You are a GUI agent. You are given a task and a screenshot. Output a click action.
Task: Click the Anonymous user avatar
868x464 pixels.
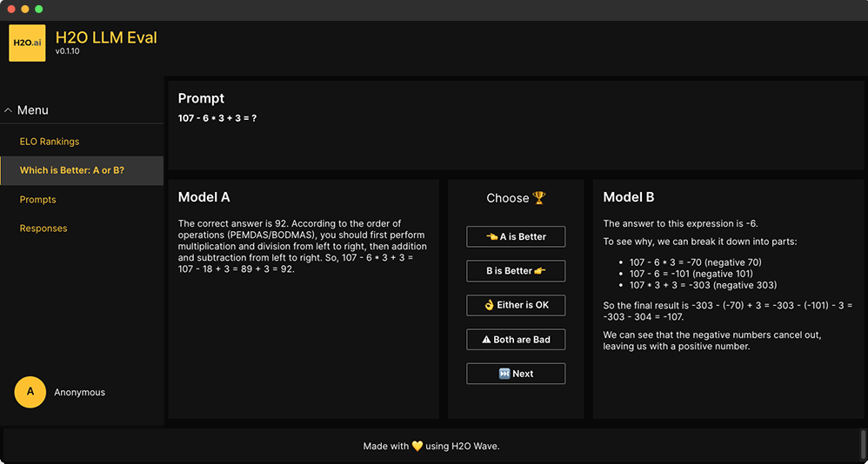coord(30,392)
